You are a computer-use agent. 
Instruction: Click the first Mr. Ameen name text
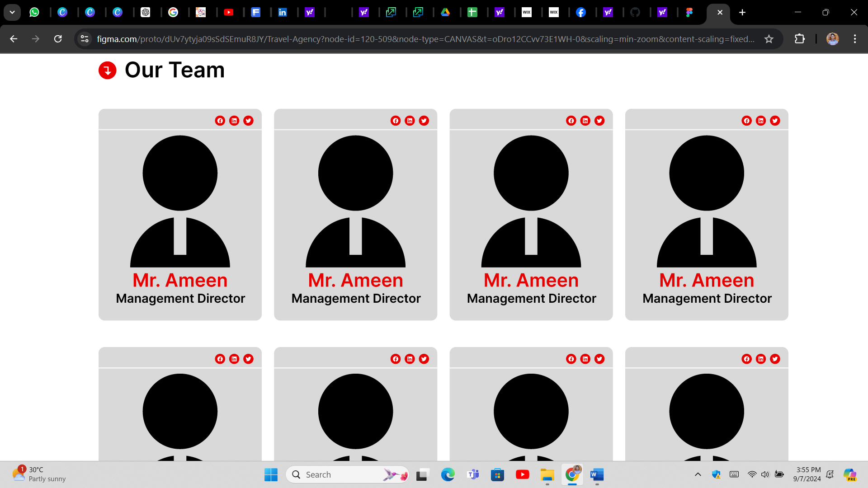pyautogui.click(x=180, y=280)
